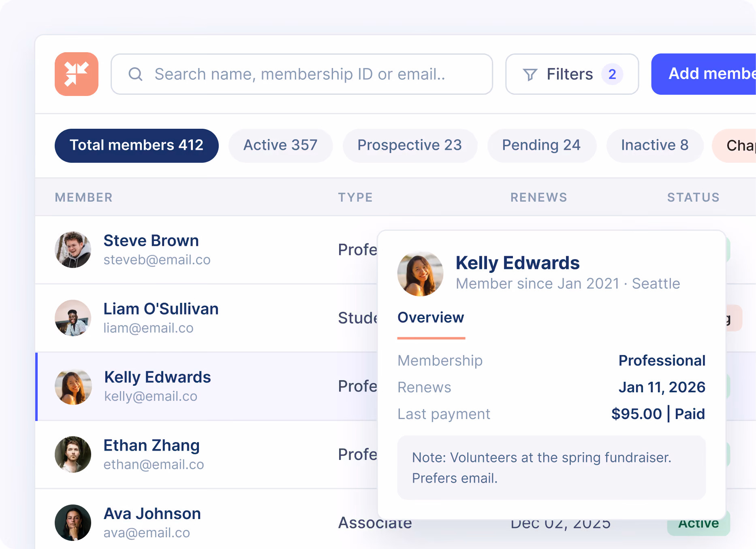Filter by Active 357 members
Viewport: 756px width, 549px height.
(x=280, y=146)
